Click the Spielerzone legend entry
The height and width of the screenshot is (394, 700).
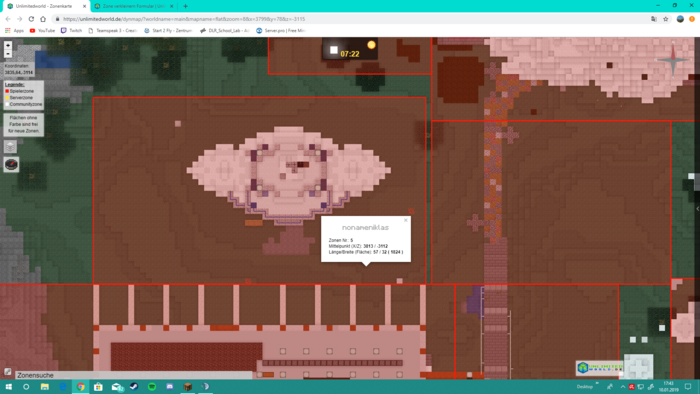[19, 91]
